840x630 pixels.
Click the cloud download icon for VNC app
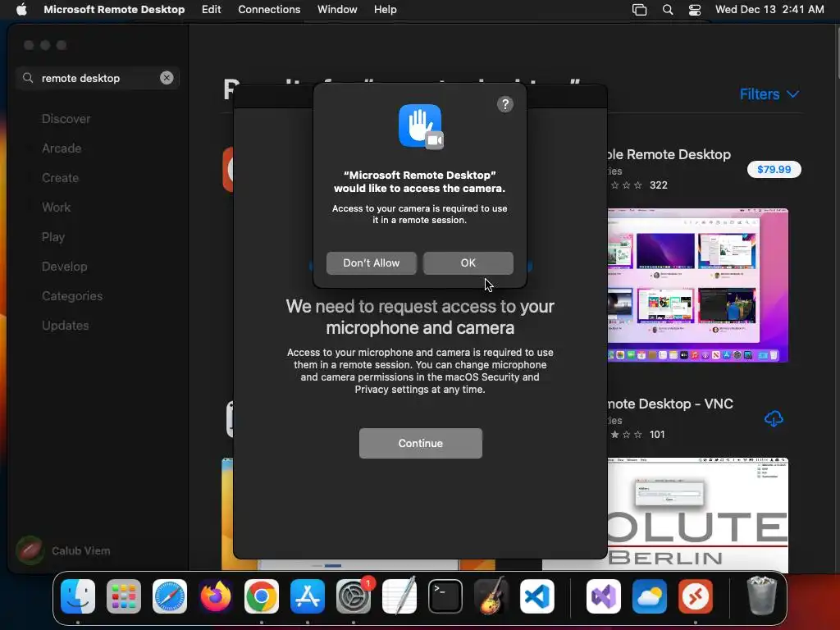[x=774, y=418]
